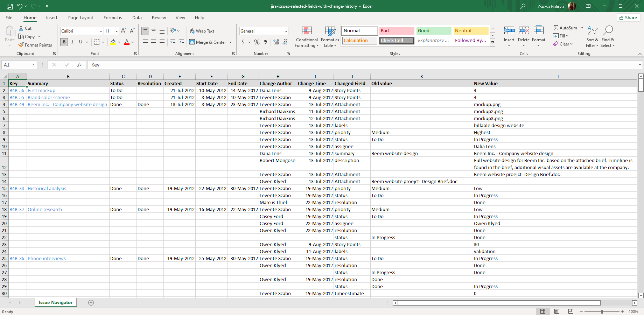Click the Insert cells icon

(509, 31)
